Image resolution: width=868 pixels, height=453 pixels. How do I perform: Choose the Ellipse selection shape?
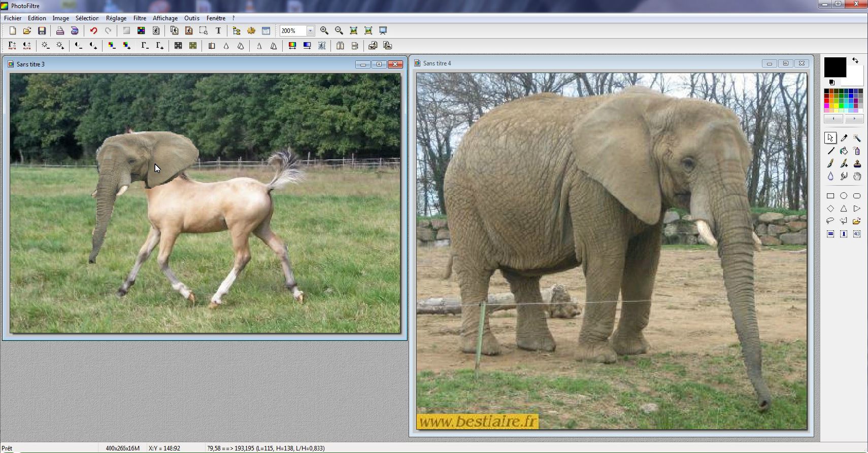tap(844, 196)
